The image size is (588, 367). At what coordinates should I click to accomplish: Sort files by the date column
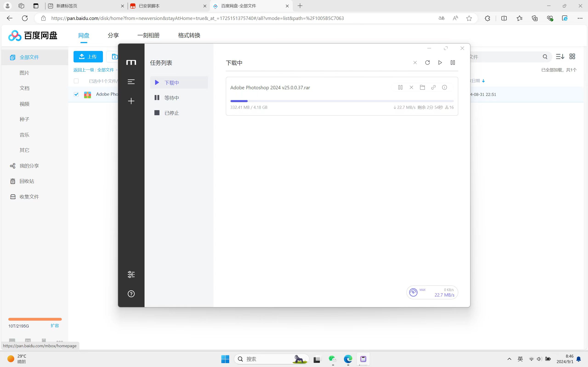coord(477,81)
